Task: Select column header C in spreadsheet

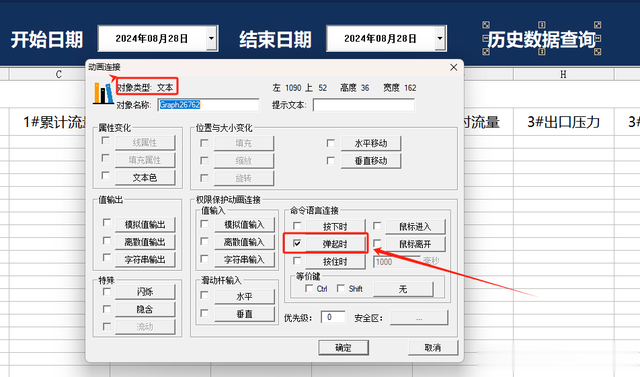Action: pos(59,74)
